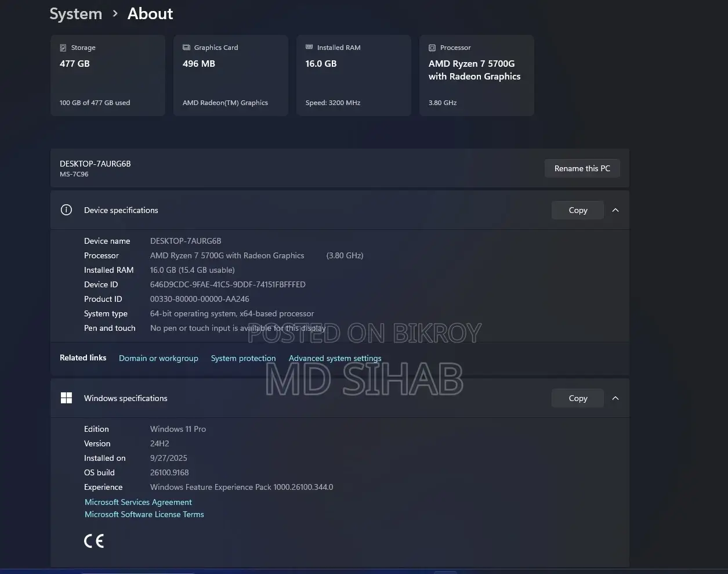Click the 16.0 GB (15.4 GB usable) value
728x574 pixels.
click(x=193, y=270)
